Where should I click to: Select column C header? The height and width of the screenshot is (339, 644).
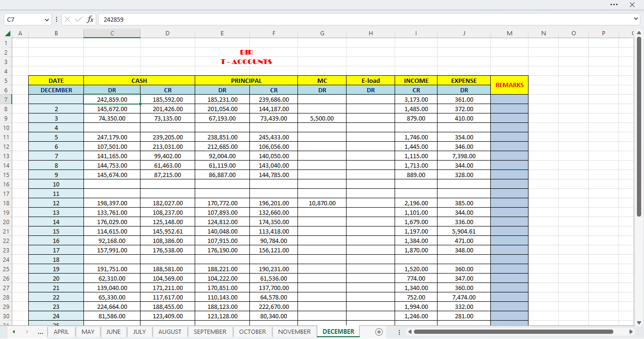coord(112,33)
